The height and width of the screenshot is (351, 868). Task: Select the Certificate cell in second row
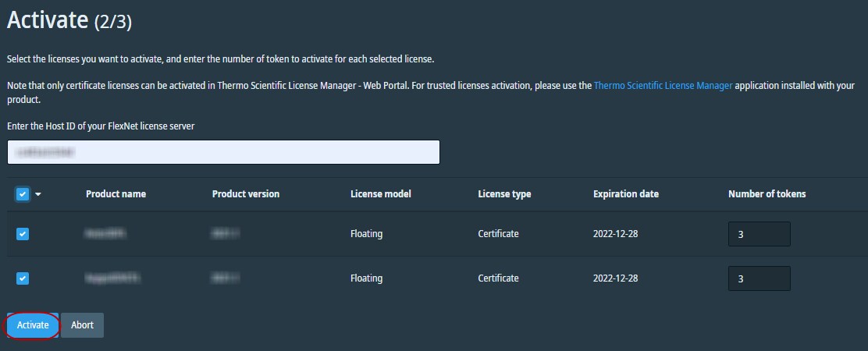[x=498, y=278]
